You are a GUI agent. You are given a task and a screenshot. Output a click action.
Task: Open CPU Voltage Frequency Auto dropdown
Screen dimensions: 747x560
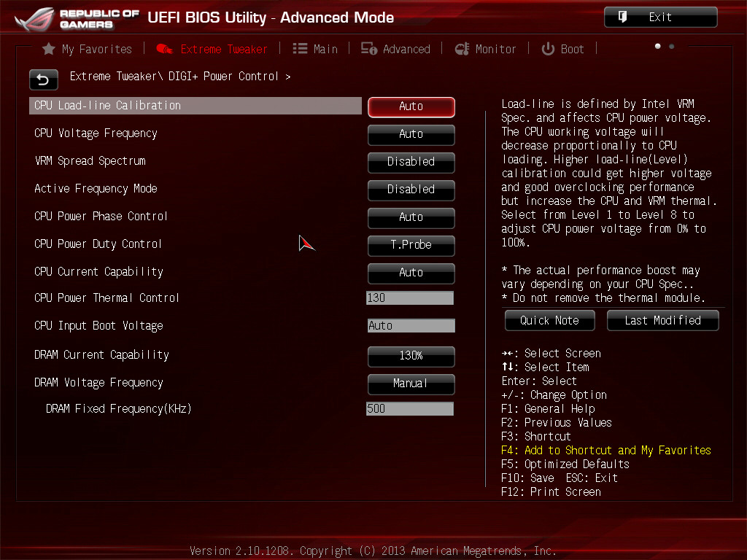coord(411,134)
